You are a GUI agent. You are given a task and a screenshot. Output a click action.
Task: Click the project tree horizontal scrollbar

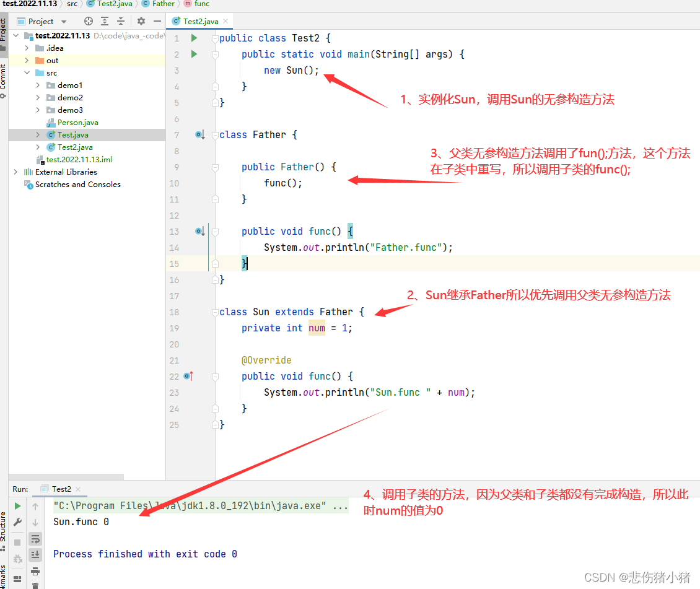(66, 476)
